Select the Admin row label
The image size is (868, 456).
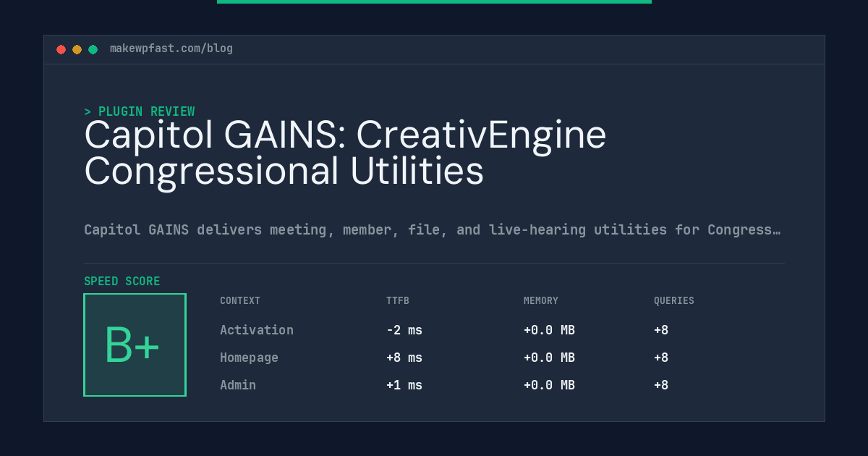238,385
